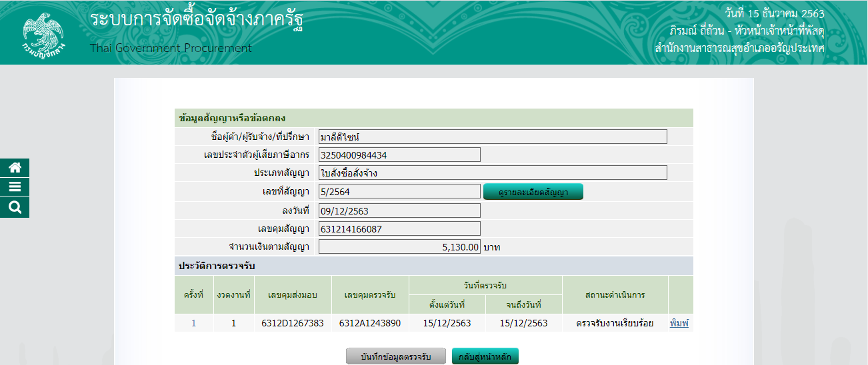Click the Thai Government Procurement title
The height and width of the screenshot is (365, 868).
171,48
